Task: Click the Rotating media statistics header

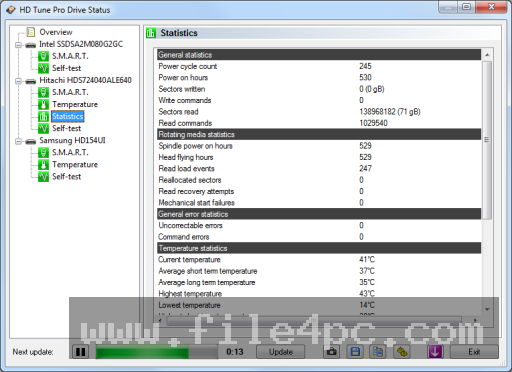Action: 319,134
